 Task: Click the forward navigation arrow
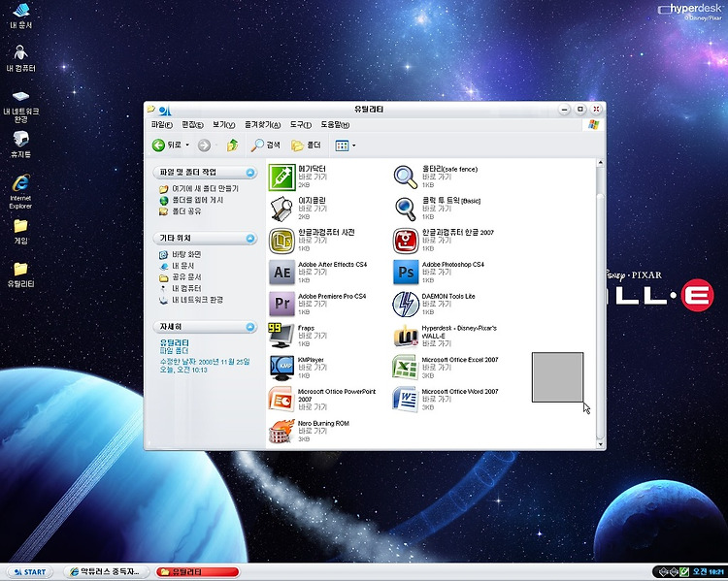coord(204,145)
